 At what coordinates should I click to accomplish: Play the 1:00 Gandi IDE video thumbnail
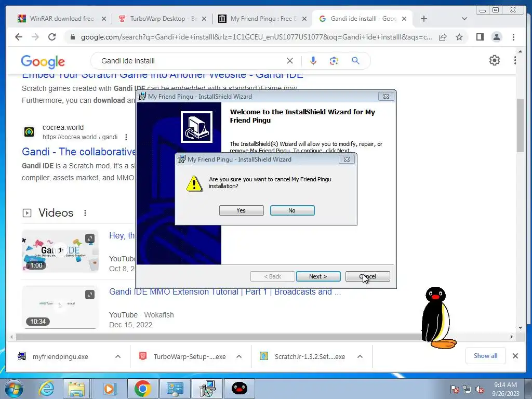(x=60, y=251)
